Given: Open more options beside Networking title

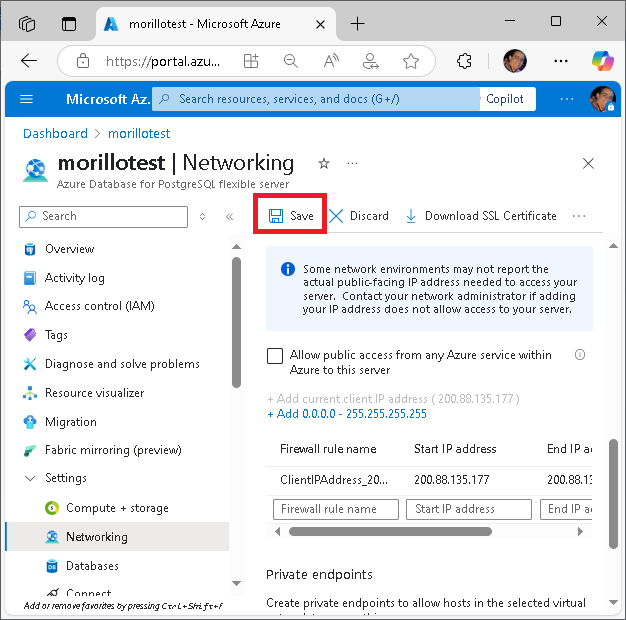Looking at the screenshot, I should pos(352,163).
